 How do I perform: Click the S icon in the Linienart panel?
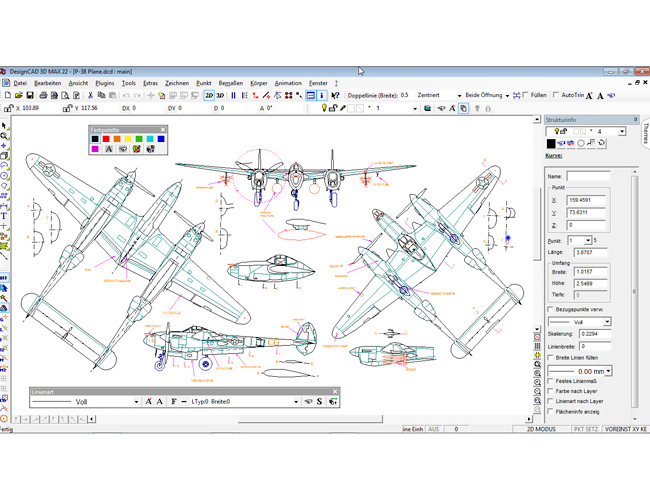319,401
